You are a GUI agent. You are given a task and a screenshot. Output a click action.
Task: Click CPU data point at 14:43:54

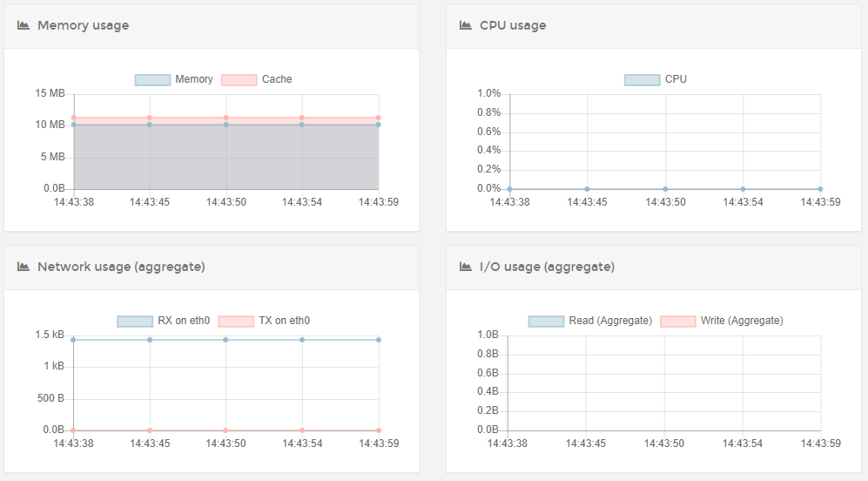(x=743, y=189)
